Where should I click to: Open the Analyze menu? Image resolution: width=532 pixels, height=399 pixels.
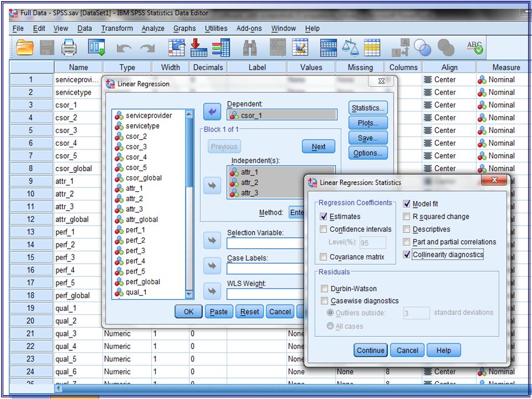(x=153, y=28)
